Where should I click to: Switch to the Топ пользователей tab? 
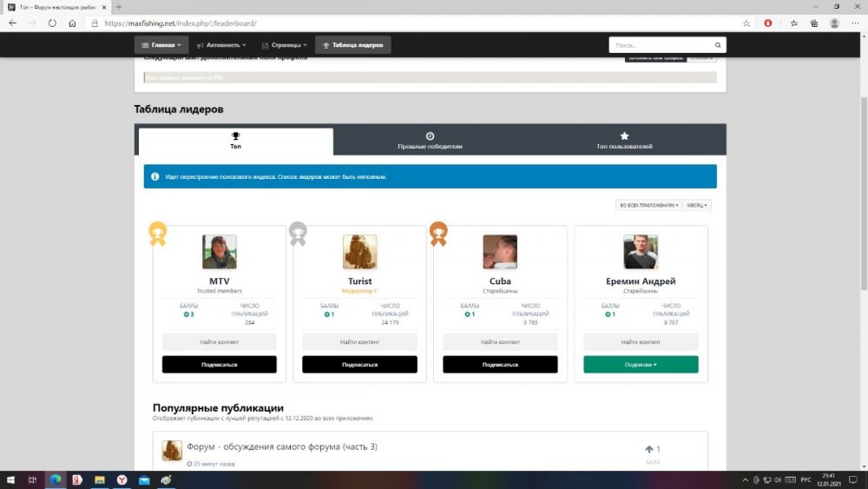click(x=624, y=141)
